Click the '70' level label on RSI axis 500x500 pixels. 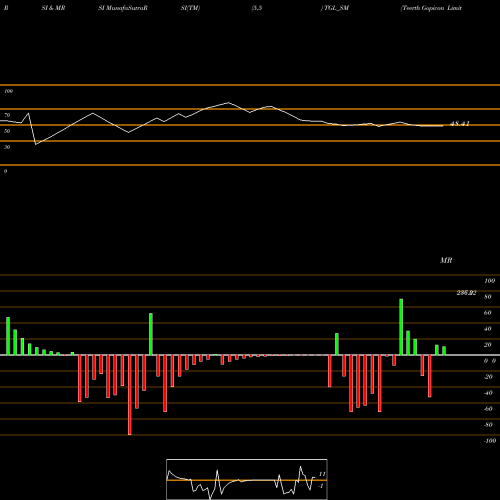click(7, 115)
